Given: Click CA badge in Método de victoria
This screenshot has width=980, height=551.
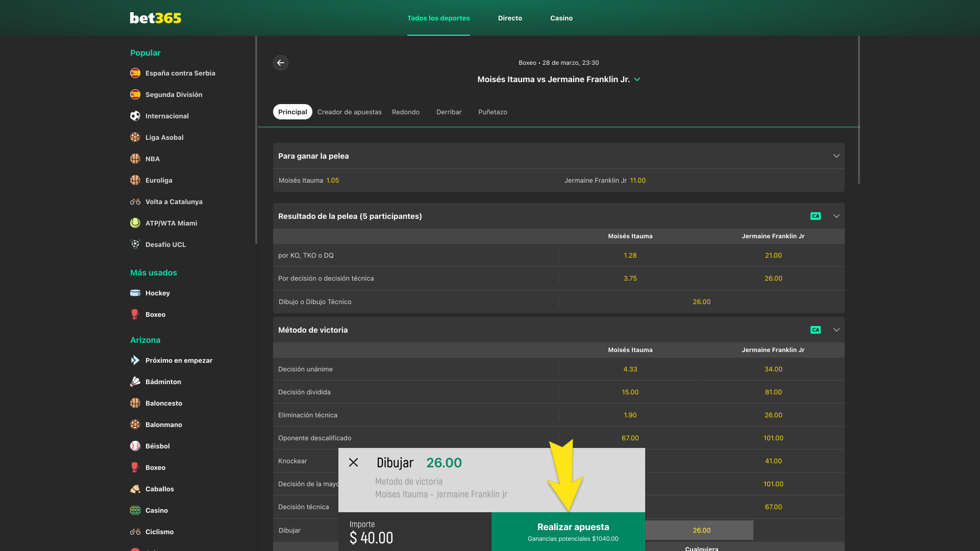Looking at the screenshot, I should click(x=816, y=330).
